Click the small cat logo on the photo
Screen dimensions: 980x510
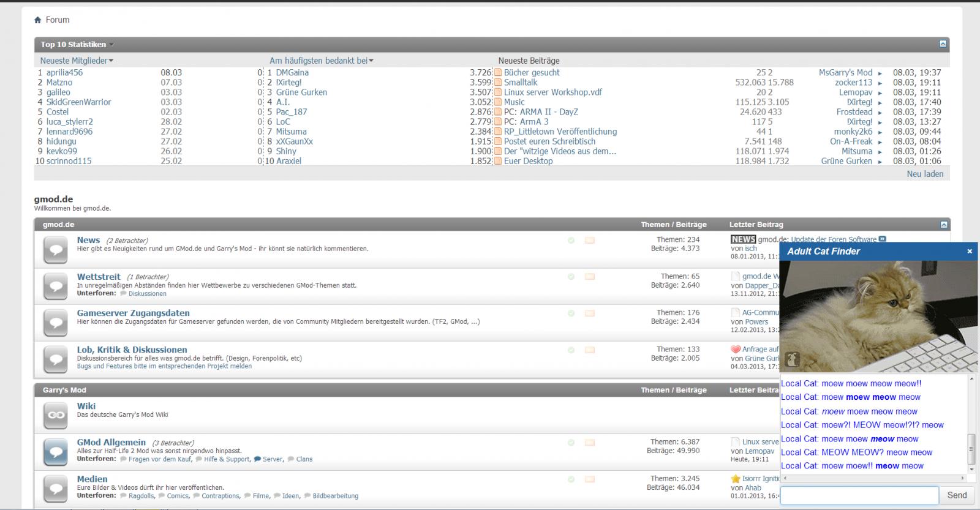[792, 359]
